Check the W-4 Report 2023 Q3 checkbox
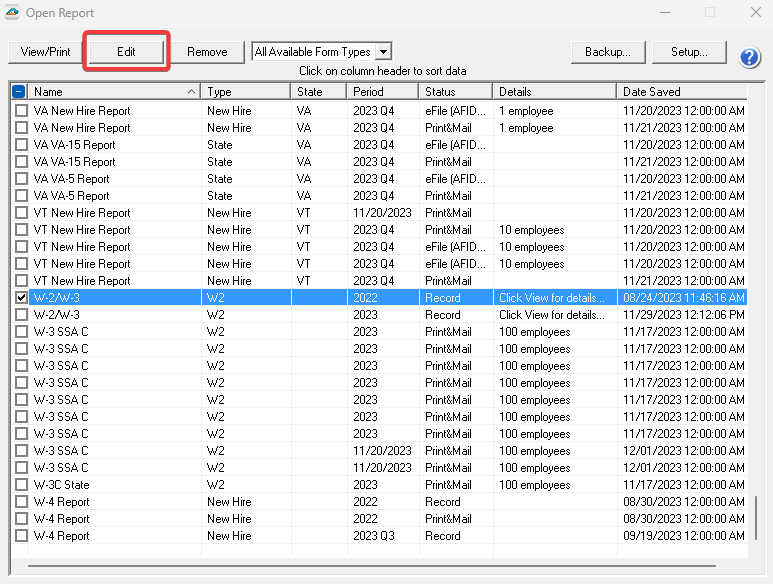 click(21, 536)
